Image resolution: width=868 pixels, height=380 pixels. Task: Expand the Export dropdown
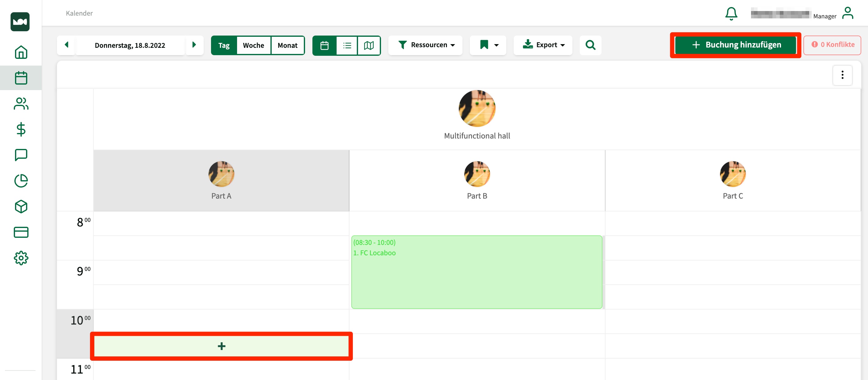[543, 45]
